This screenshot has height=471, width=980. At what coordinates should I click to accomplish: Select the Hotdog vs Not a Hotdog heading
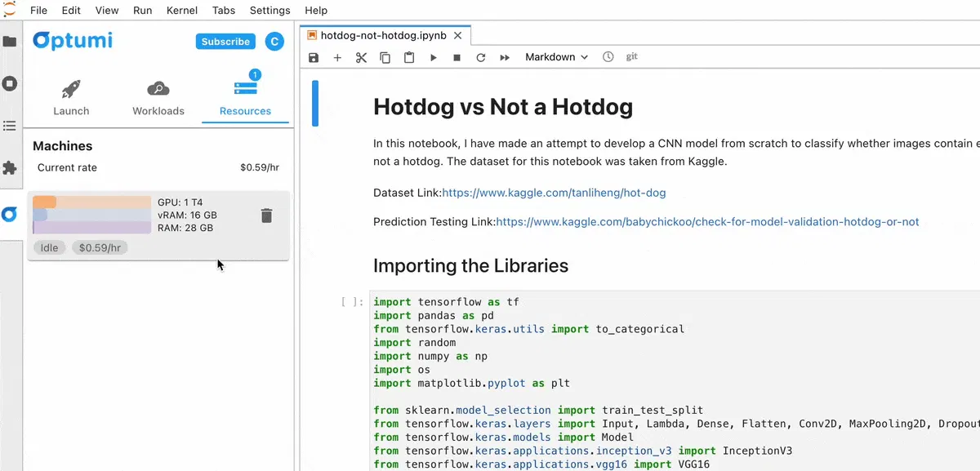click(503, 107)
